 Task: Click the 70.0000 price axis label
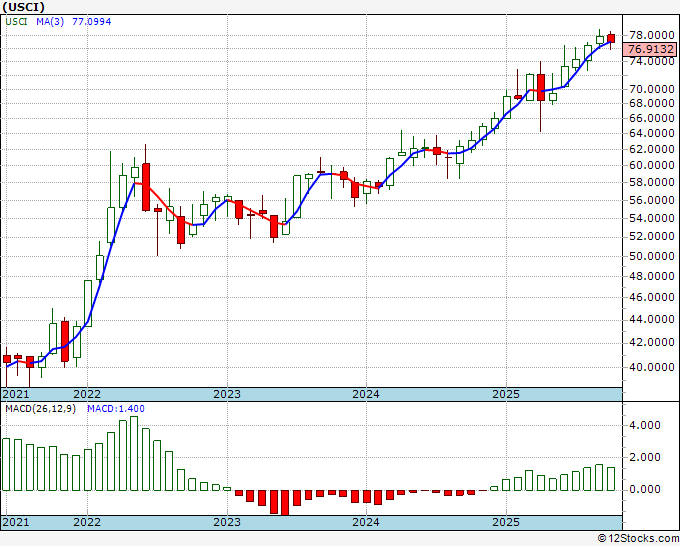[652, 89]
